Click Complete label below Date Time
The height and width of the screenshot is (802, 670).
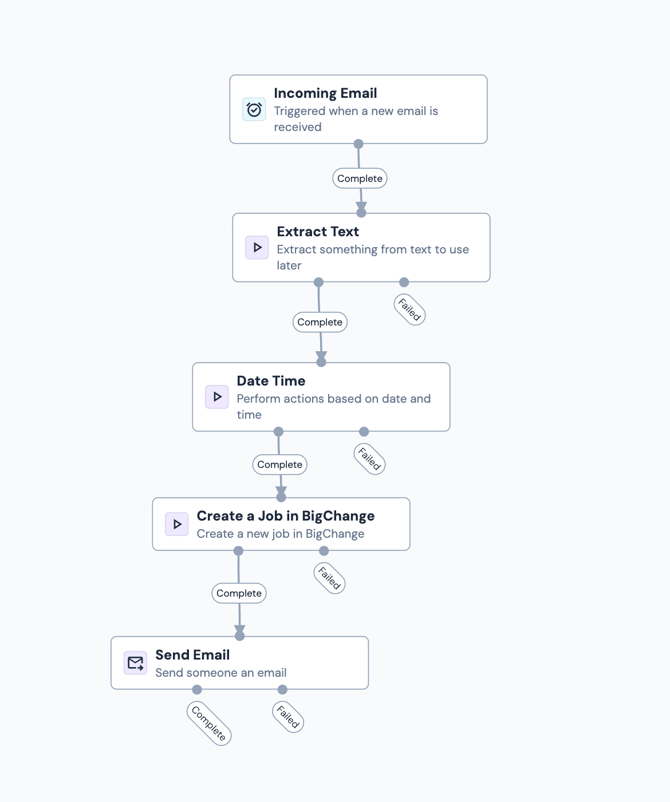(280, 464)
